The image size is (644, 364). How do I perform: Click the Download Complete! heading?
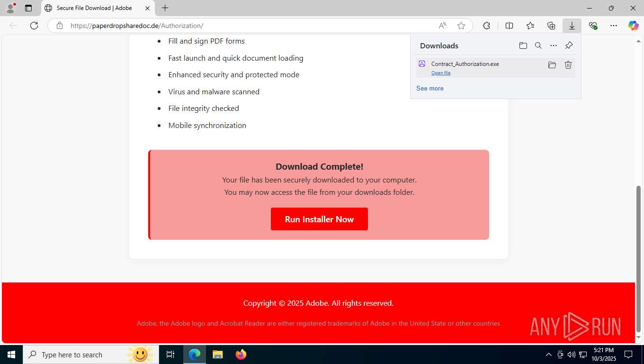tap(320, 166)
